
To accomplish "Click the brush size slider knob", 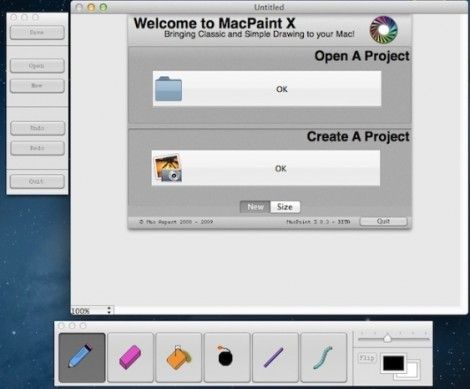I will [387, 338].
